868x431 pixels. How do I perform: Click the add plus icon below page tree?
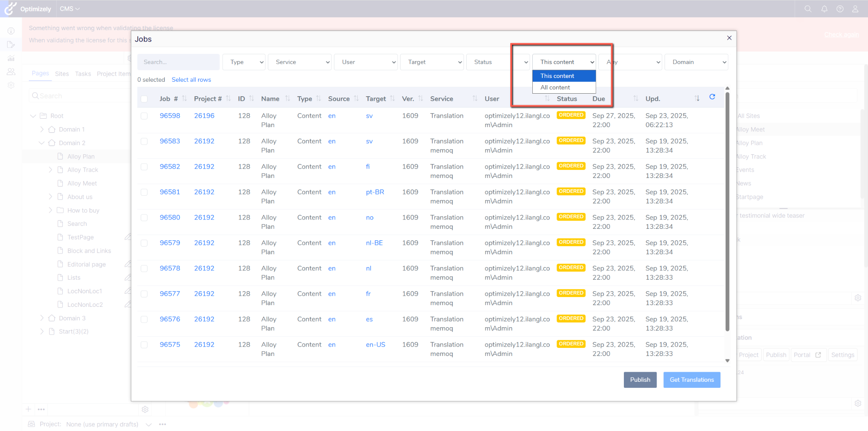pos(28,409)
